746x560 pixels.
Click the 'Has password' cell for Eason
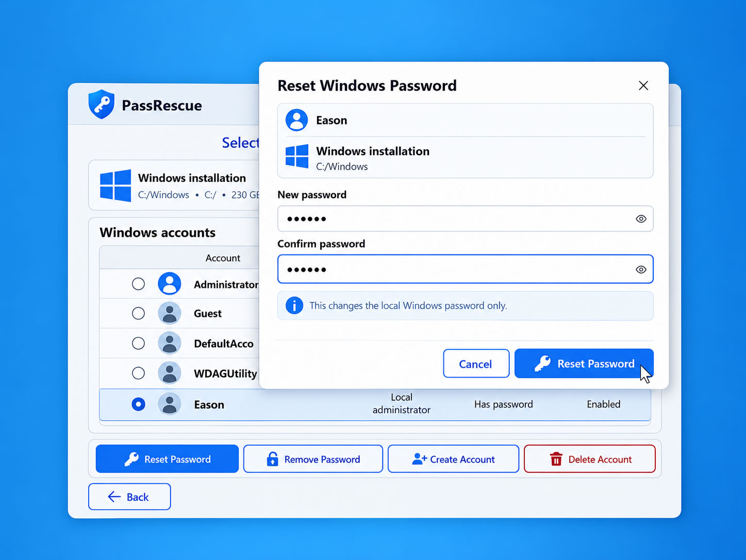click(504, 404)
